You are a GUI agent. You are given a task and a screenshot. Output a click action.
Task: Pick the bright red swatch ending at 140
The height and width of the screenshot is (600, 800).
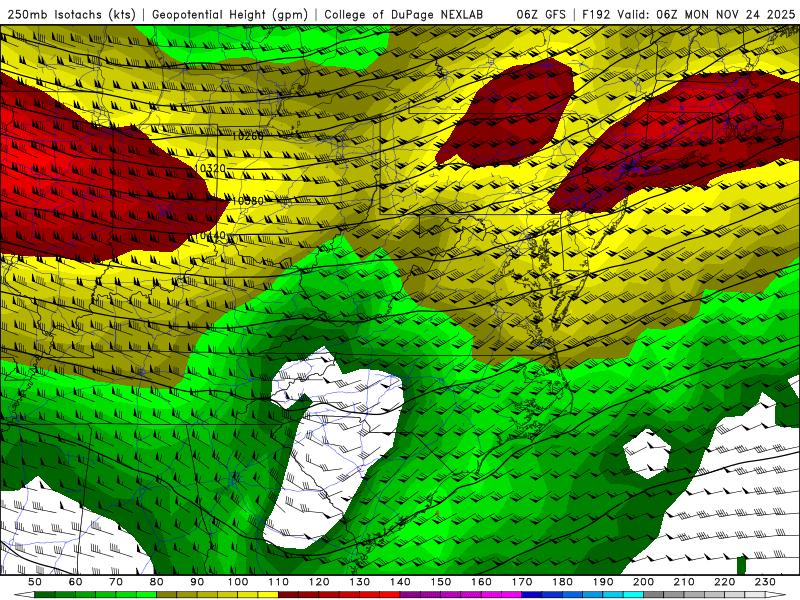click(390, 595)
